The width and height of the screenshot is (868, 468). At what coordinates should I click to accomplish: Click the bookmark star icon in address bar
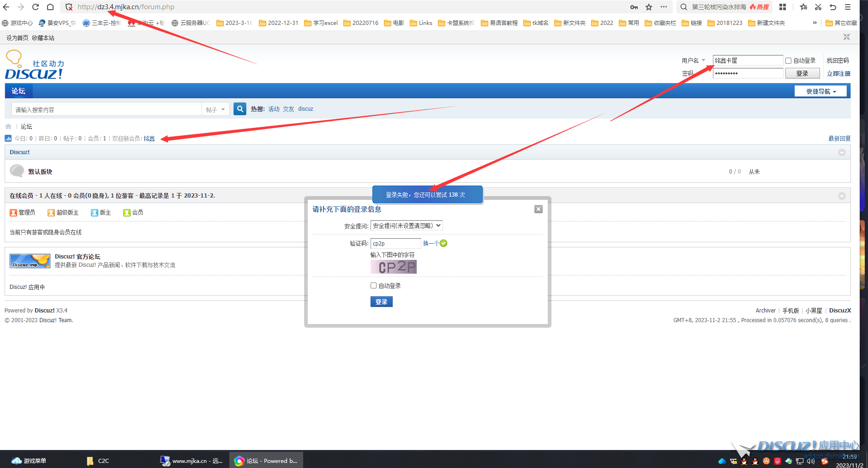click(x=649, y=7)
